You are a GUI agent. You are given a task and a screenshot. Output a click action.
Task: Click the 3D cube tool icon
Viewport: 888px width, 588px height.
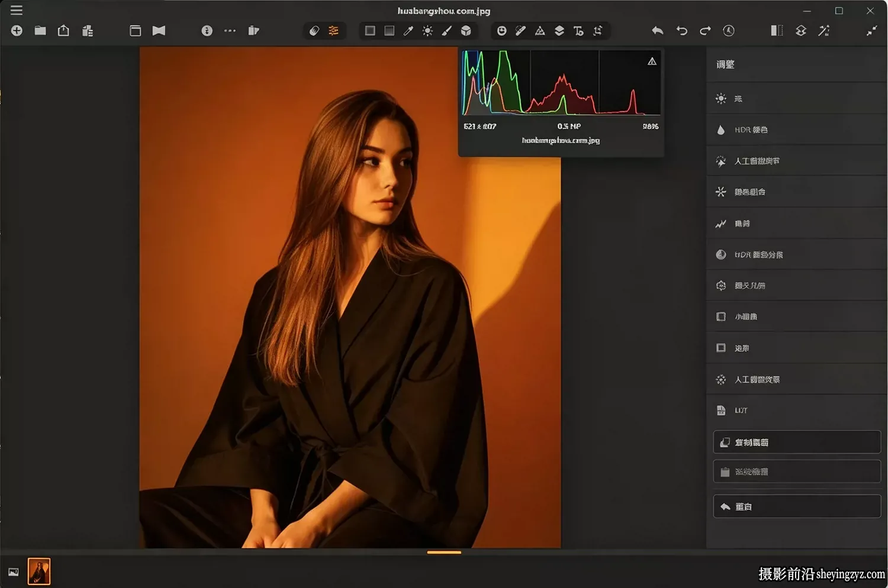[x=466, y=31]
